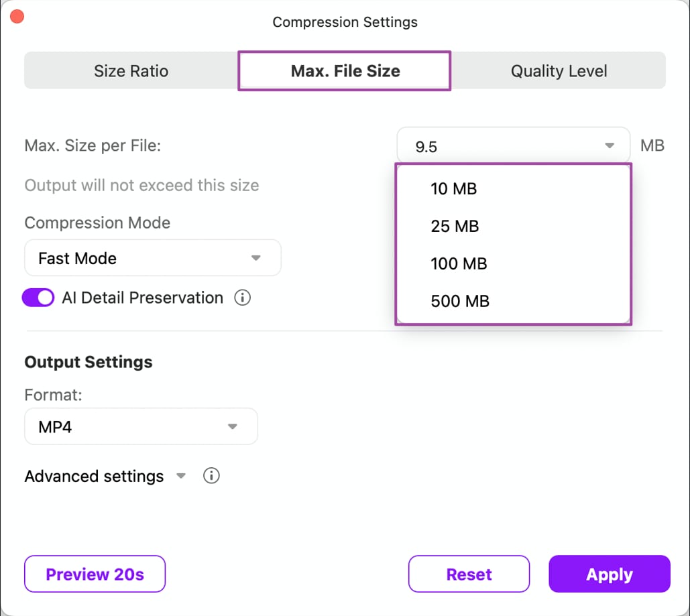Viewport: 690px width, 616px height.
Task: Click the info icon beside AI Detail Preservation
Action: [x=243, y=298]
